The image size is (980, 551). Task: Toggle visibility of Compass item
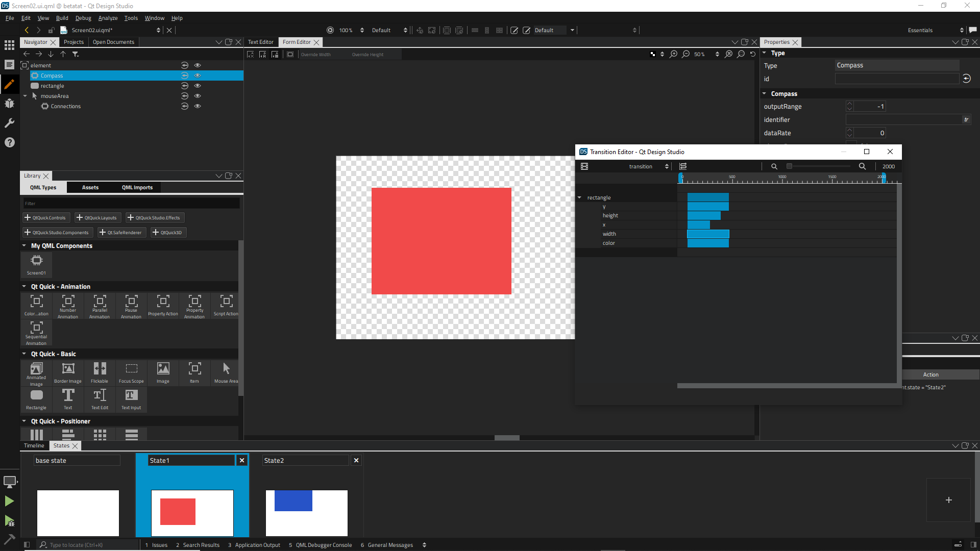[x=198, y=76]
